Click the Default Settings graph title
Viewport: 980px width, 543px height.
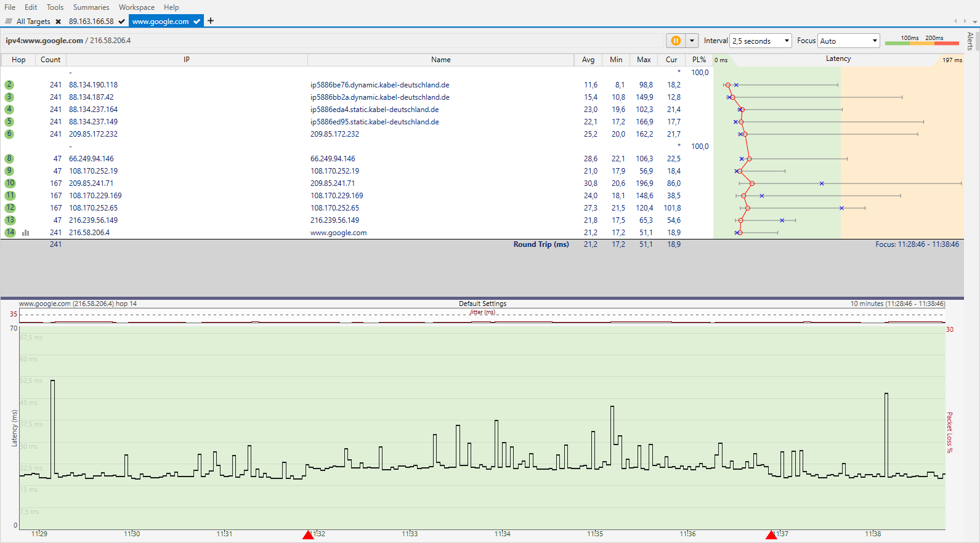(x=482, y=304)
